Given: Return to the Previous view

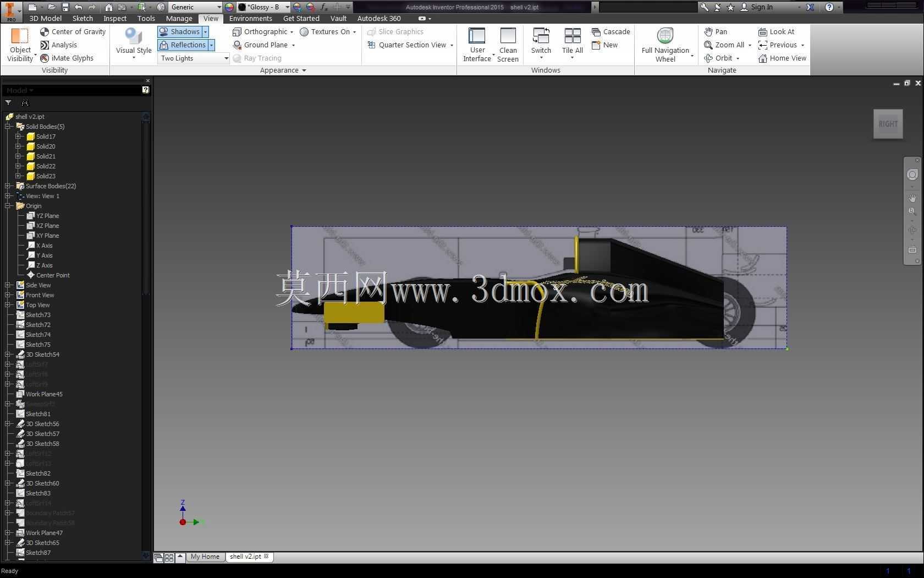Looking at the screenshot, I should tap(778, 45).
